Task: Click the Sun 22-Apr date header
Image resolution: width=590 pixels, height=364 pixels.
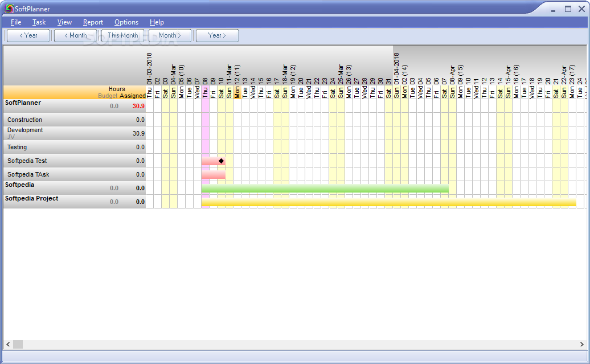Action: [564, 82]
